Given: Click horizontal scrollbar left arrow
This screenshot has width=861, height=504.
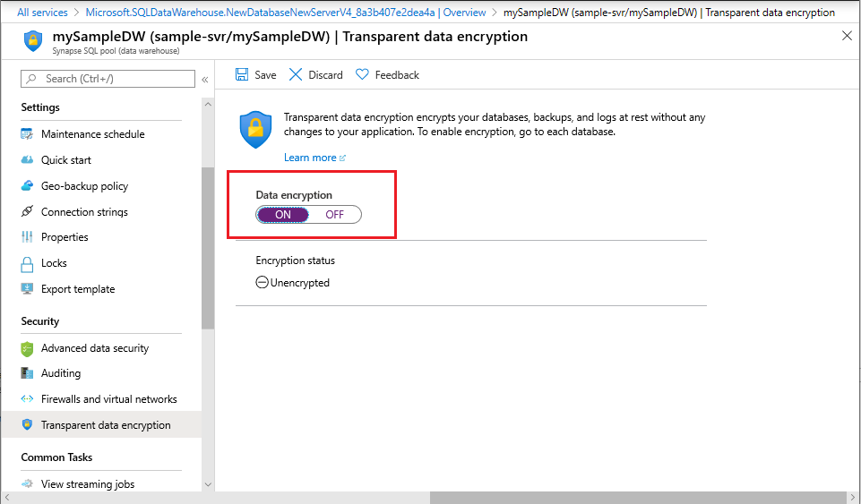Looking at the screenshot, I should point(6,498).
